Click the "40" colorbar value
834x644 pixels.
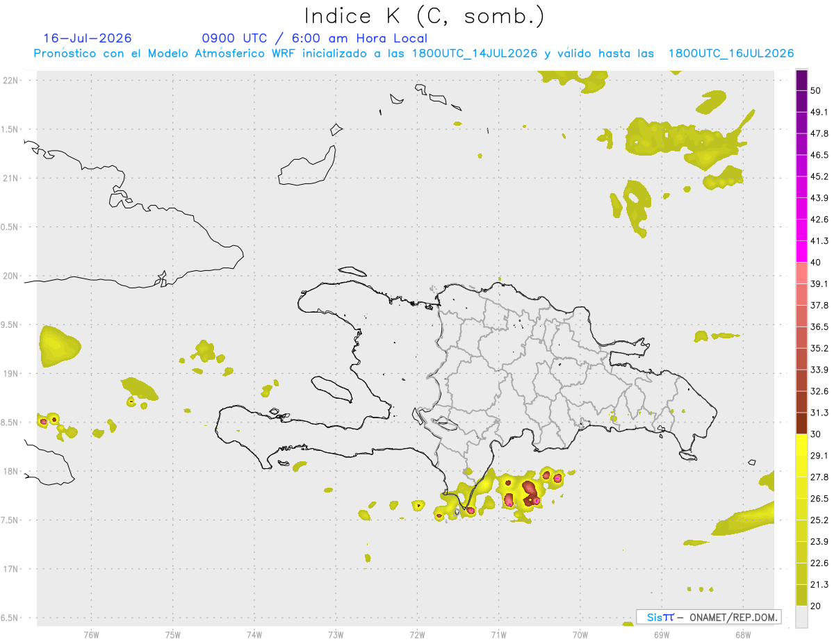[x=817, y=263]
